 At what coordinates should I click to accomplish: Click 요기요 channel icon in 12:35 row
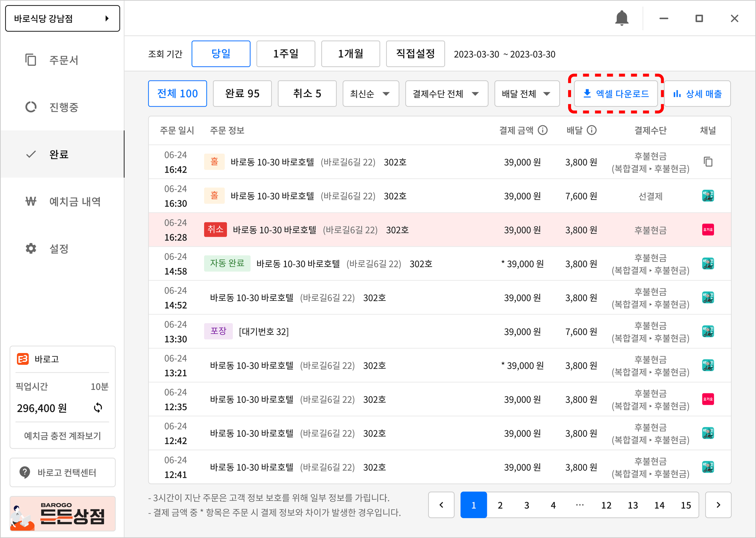[x=708, y=399]
